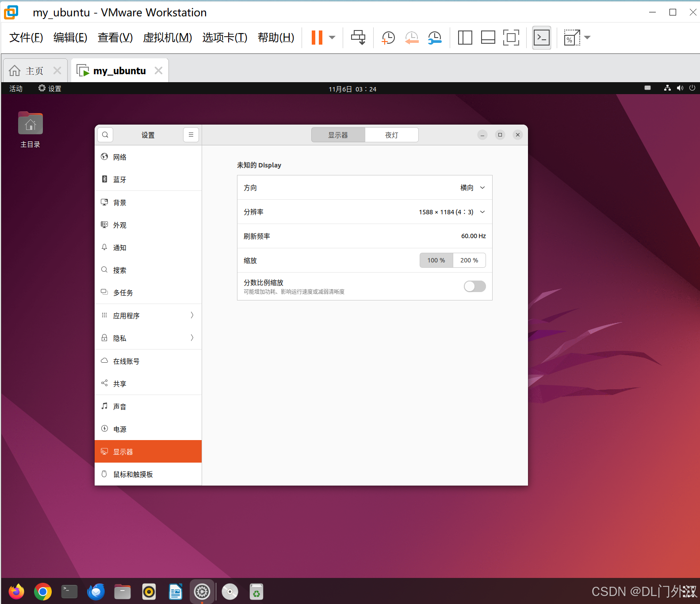Launch Firefox from the Ubuntu dock
Screen dimensions: 700x604
[x=16, y=592]
